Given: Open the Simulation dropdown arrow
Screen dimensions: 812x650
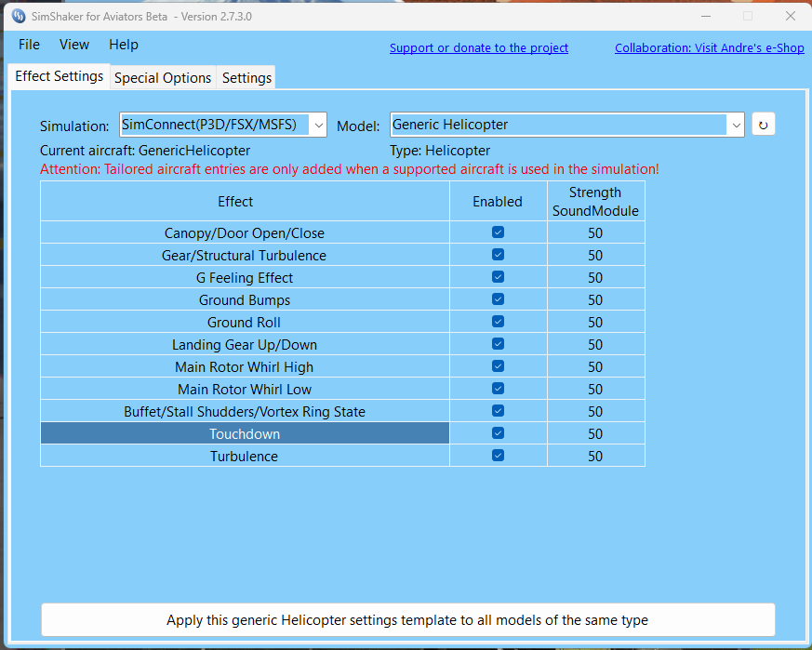Looking at the screenshot, I should point(318,125).
